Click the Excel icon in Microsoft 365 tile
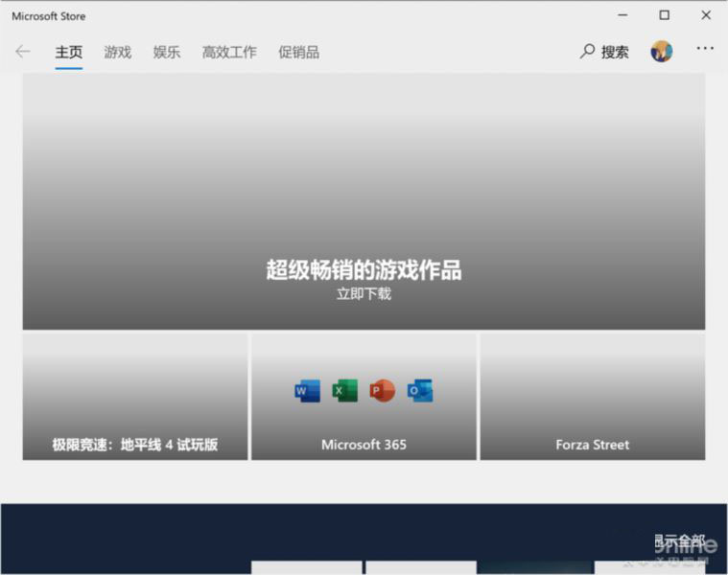Screen dimensions: 728x575 (x=345, y=390)
